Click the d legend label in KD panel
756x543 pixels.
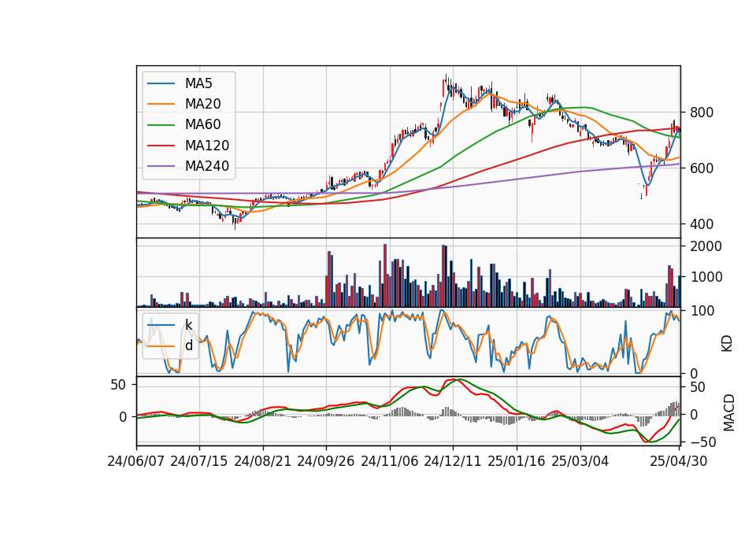click(189, 345)
